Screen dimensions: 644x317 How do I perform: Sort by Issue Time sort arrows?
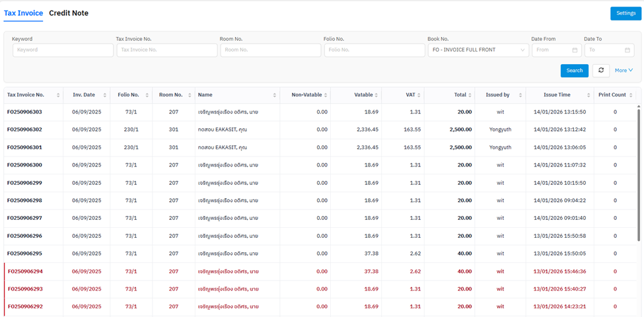pos(589,95)
